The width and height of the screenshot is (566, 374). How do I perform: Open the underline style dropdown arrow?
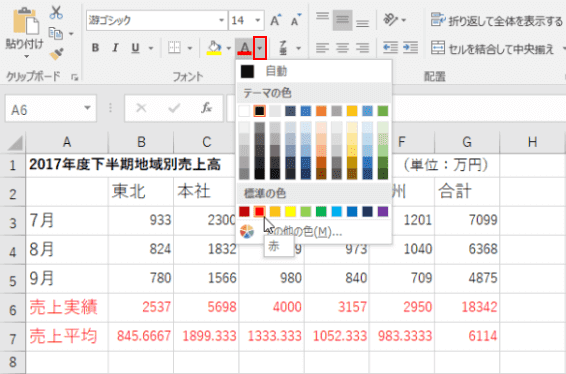click(151, 48)
